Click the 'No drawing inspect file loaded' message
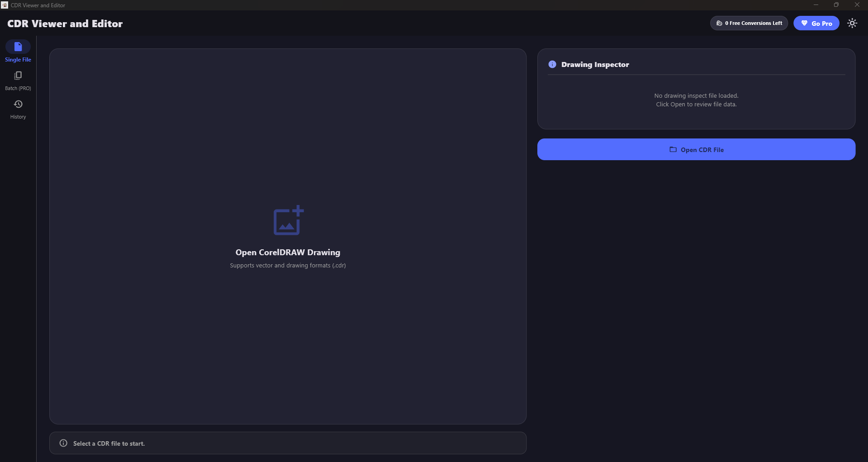Viewport: 868px width, 462px height. coord(696,96)
